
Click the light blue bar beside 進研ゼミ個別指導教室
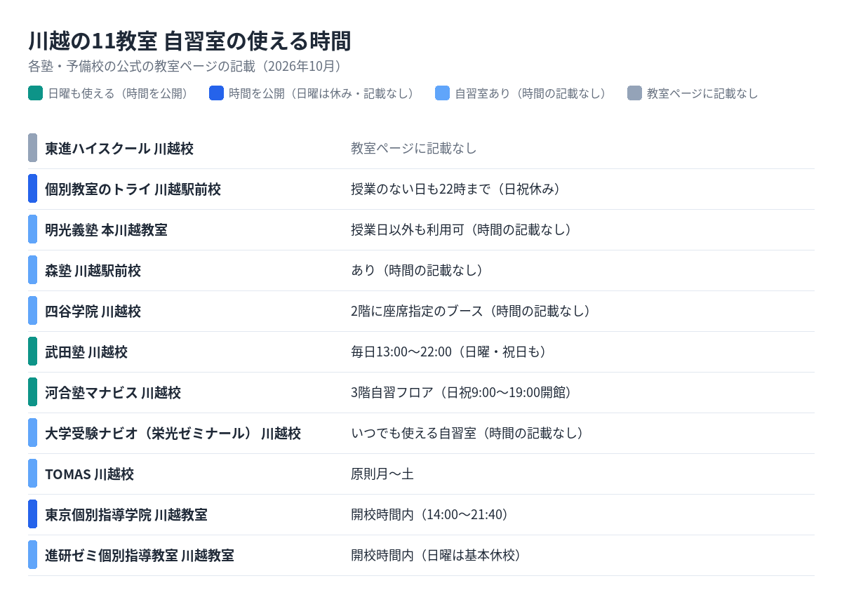coord(32,555)
